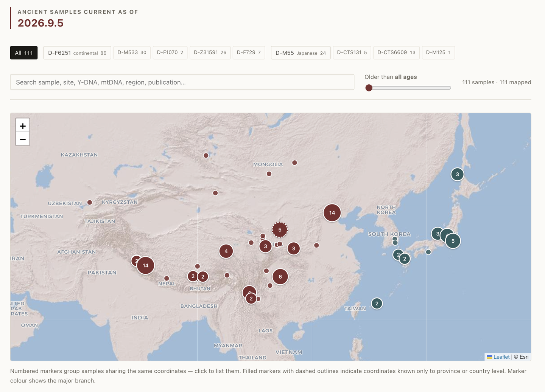545x392 pixels.
Task: Open the Leaflet attribution link
Action: [498, 357]
